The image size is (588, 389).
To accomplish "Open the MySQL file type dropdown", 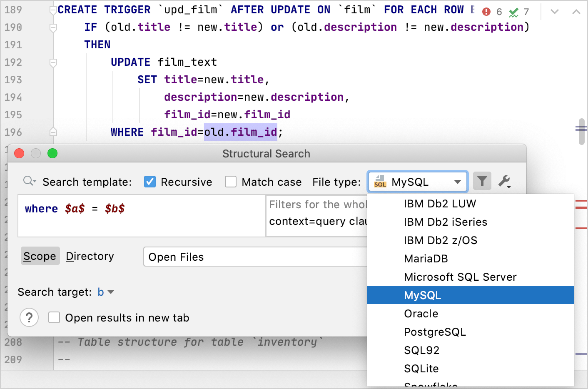I will click(418, 182).
